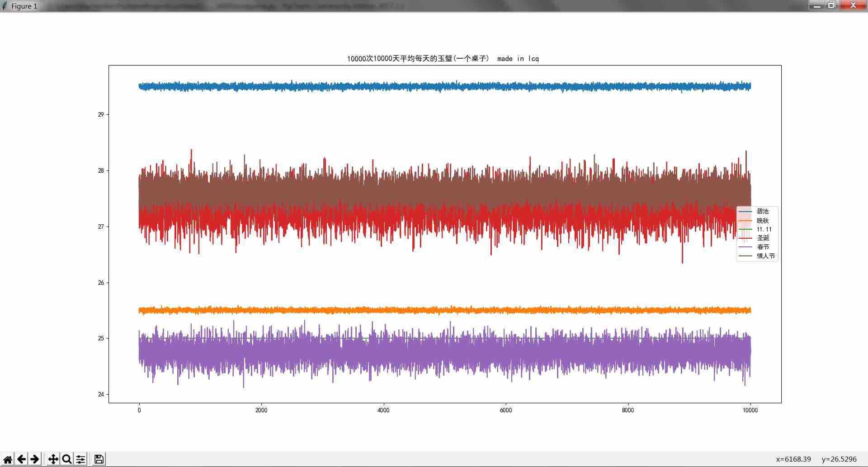Click the blue line swatch in legend
Screen dimensions: 868x467
pos(745,212)
